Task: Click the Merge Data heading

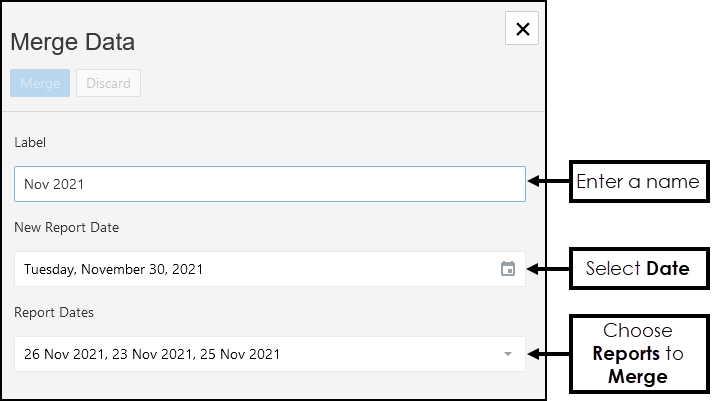Action: 73,42
